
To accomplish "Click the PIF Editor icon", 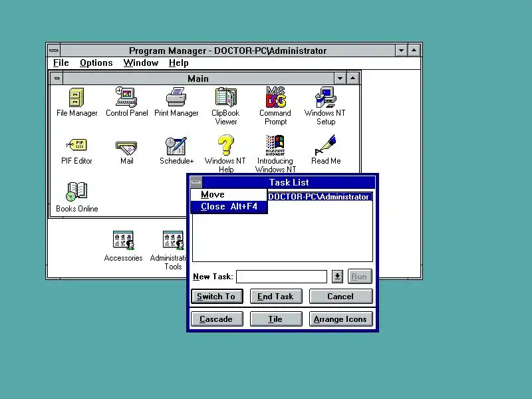I will coord(76,145).
